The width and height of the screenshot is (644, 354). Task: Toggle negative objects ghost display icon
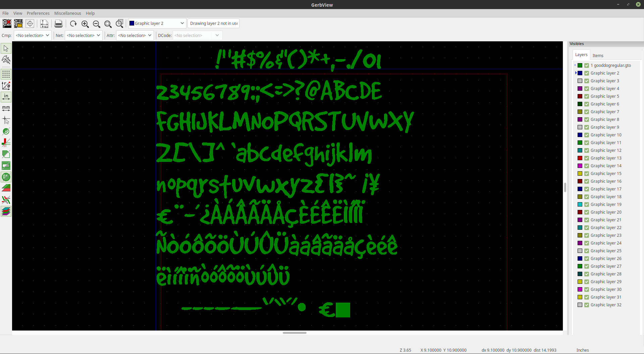coord(6,166)
